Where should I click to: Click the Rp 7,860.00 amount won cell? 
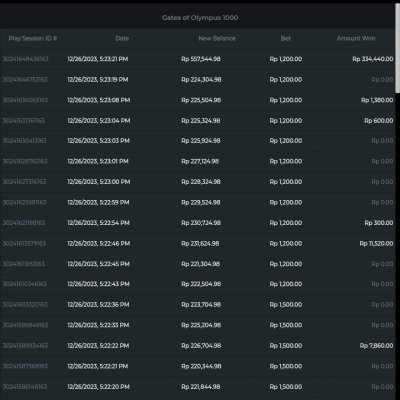(377, 346)
